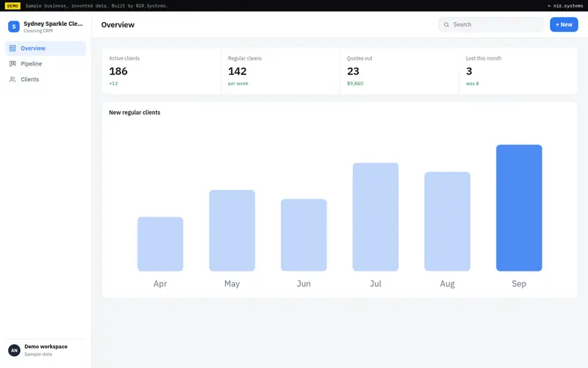Click the 'per week' label

tap(238, 84)
